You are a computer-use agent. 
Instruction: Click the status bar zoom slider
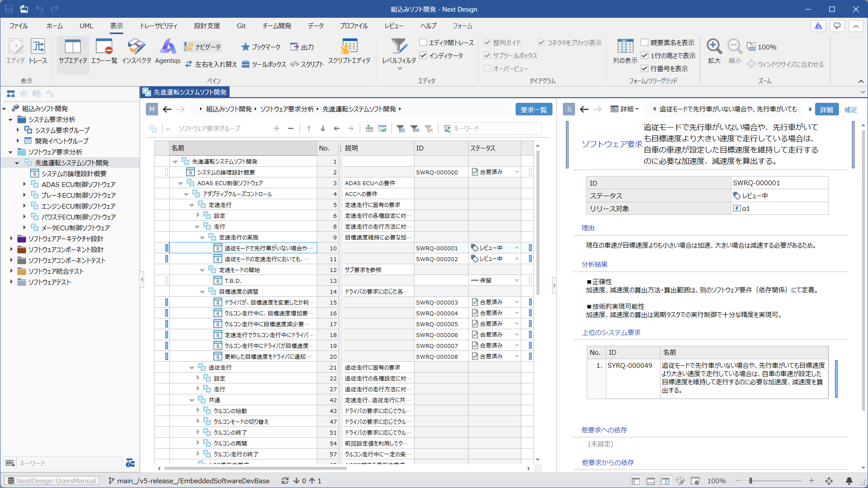tap(775, 481)
